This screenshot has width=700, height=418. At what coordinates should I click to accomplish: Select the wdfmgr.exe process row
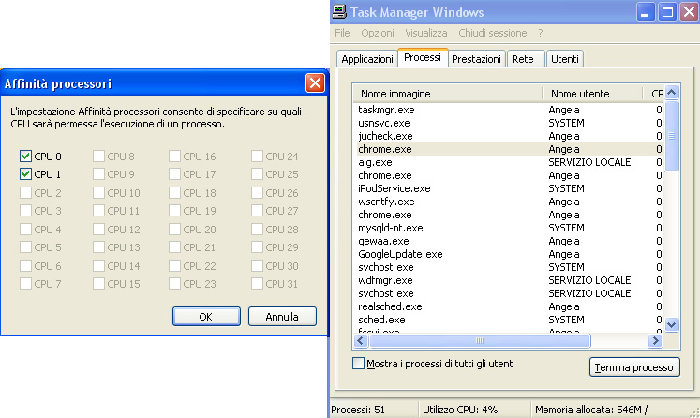(509, 280)
